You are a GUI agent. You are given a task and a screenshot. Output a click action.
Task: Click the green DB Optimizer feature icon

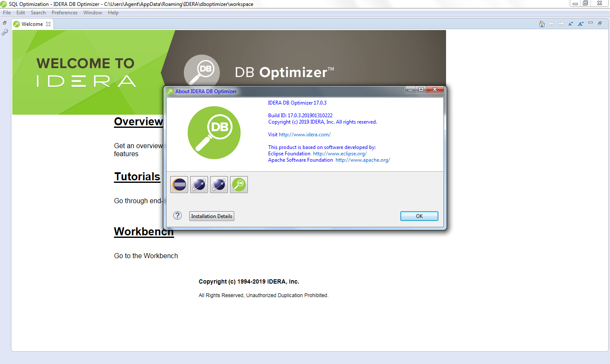coord(239,185)
